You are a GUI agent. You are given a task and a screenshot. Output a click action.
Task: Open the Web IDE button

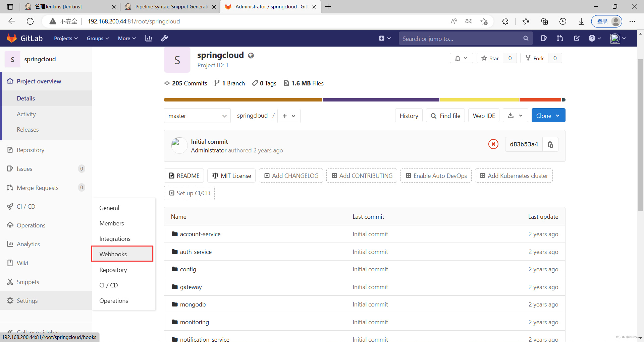pyautogui.click(x=484, y=116)
